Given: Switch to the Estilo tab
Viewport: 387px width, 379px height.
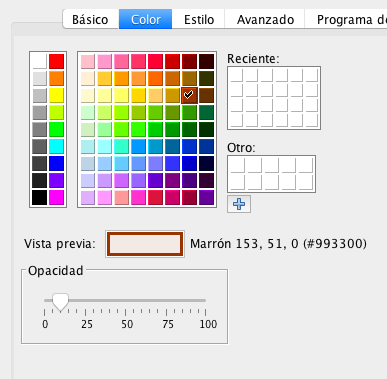Looking at the screenshot, I should click(199, 19).
